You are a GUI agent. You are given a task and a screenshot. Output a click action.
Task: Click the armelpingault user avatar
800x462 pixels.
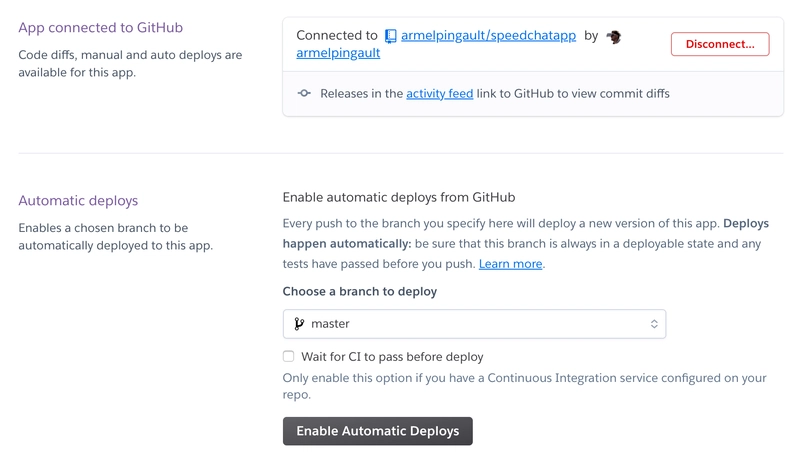pyautogui.click(x=614, y=36)
